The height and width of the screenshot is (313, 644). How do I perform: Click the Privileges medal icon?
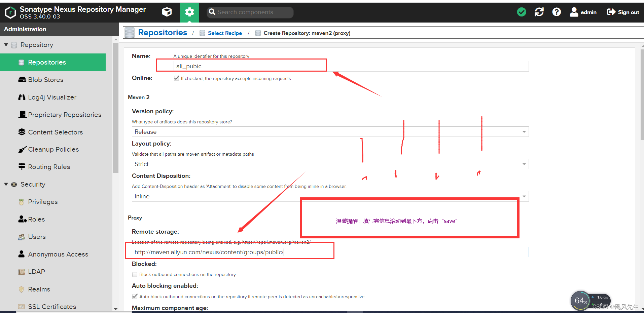pyautogui.click(x=22, y=202)
